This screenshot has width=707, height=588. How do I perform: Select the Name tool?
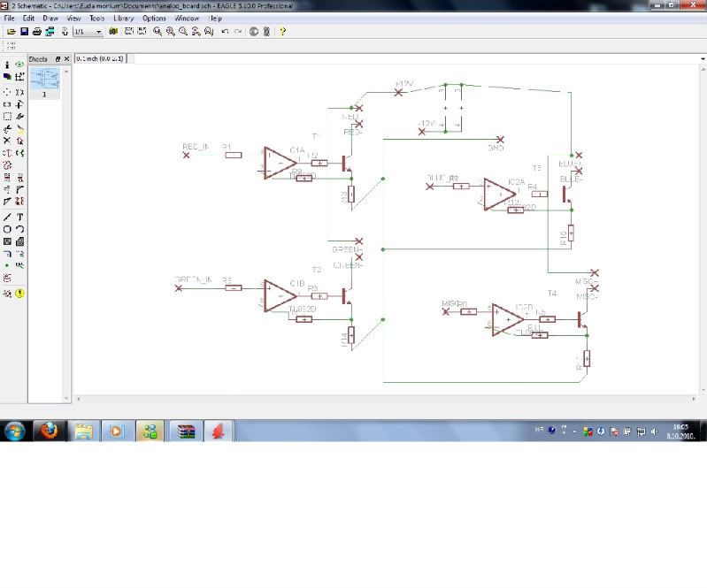click(x=7, y=178)
